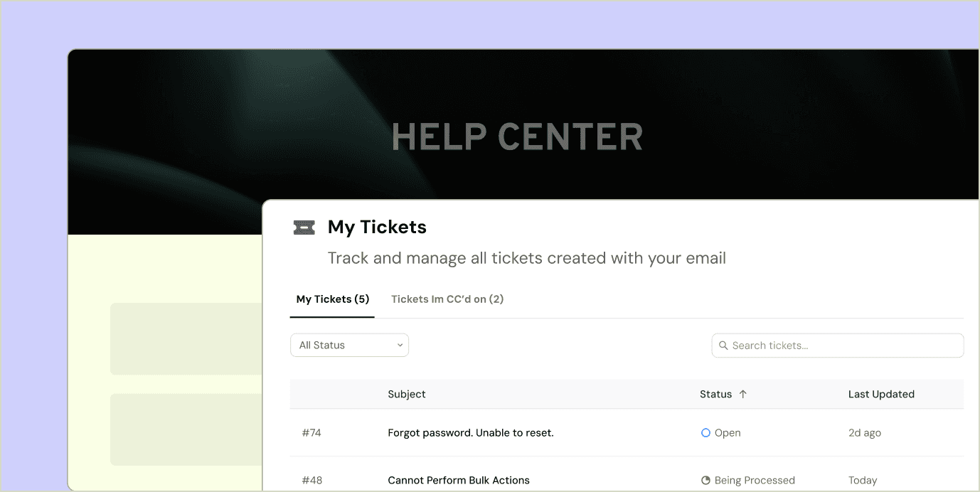Click the ticket icon beside My Tickets heading
This screenshot has width=980, height=492.
click(x=304, y=228)
